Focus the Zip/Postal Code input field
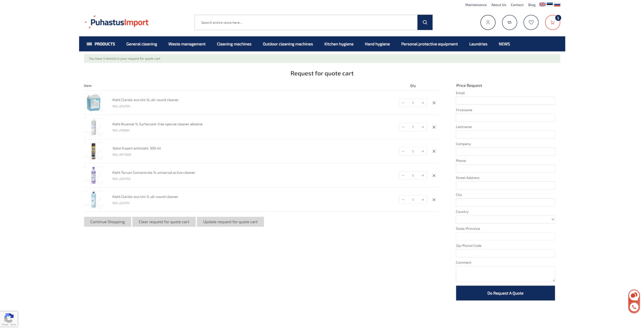 505,253
